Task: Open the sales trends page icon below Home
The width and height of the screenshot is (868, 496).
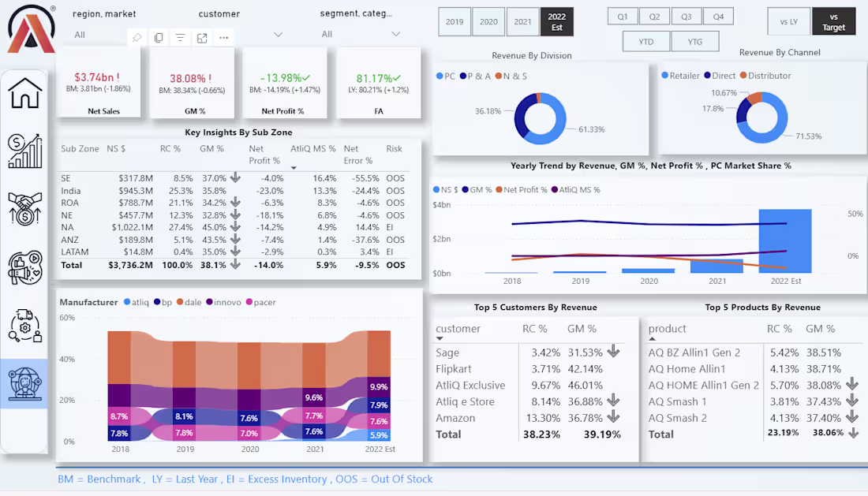Action: (x=24, y=150)
